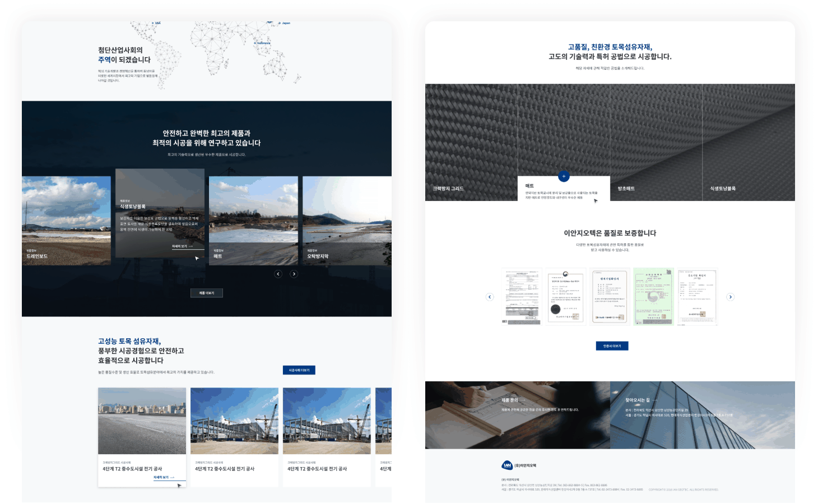Open the 드레인보드 product card
The height and width of the screenshot is (504, 818).
click(66, 221)
